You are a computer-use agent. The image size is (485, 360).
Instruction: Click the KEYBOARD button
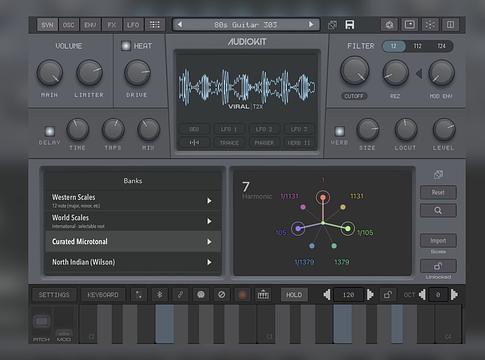click(103, 295)
